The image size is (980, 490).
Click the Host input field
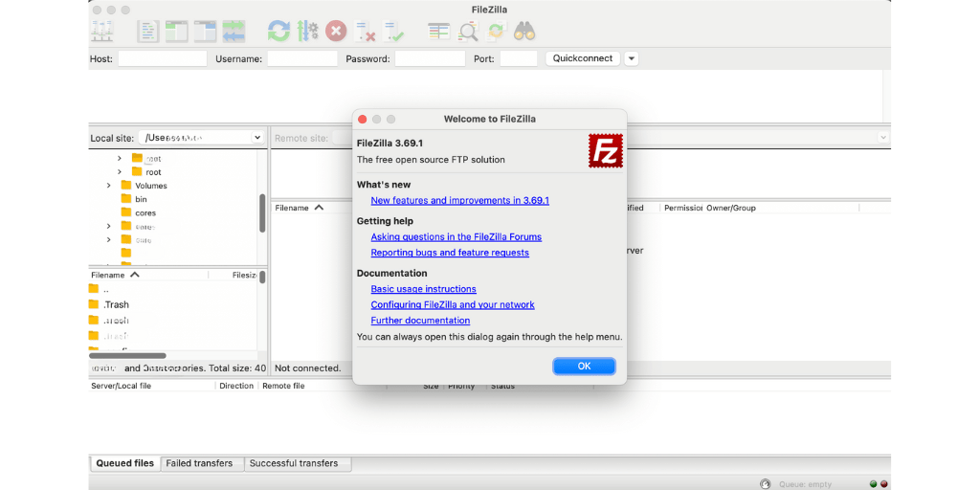point(163,58)
